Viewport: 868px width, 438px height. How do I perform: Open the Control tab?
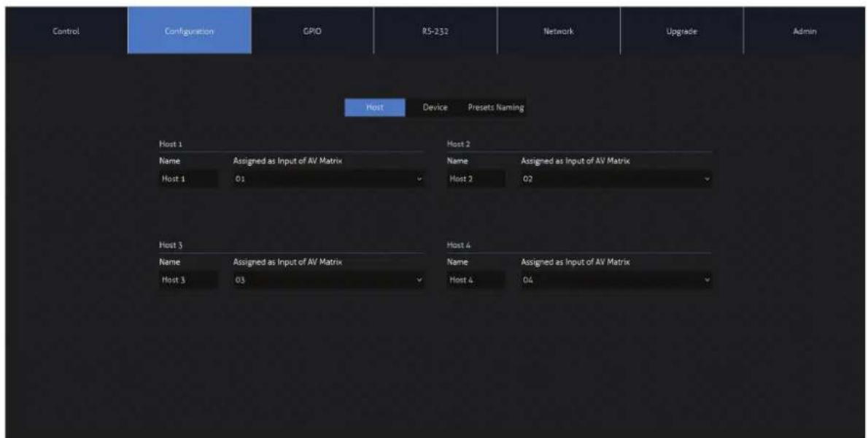coord(66,31)
